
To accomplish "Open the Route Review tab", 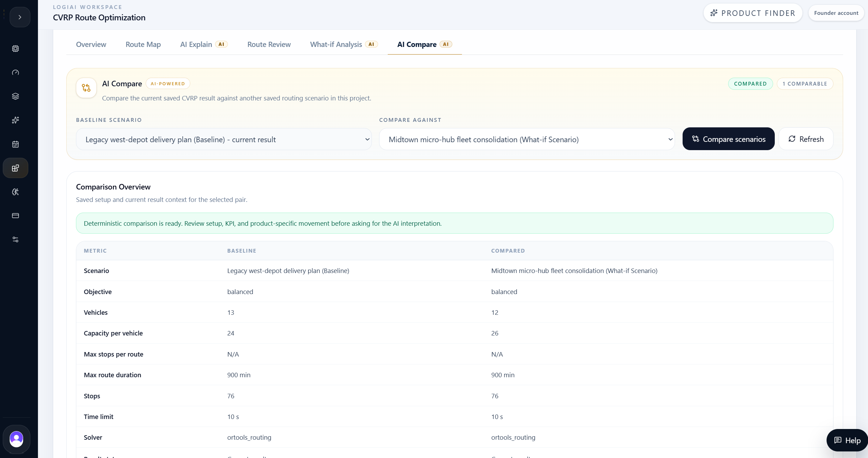I will click(269, 45).
